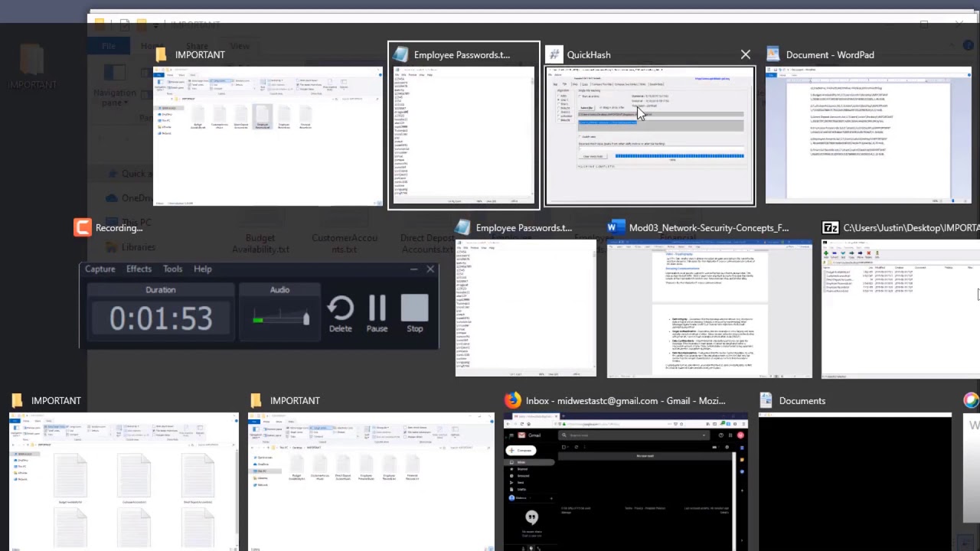Open the Capture menu in recorder
The width and height of the screenshot is (980, 551).
100,269
